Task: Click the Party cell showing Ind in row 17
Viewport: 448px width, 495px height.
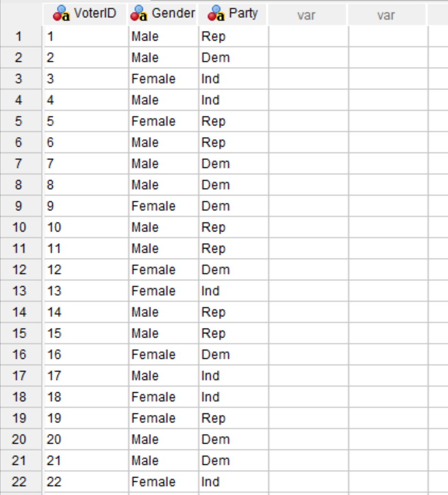Action: (x=233, y=376)
